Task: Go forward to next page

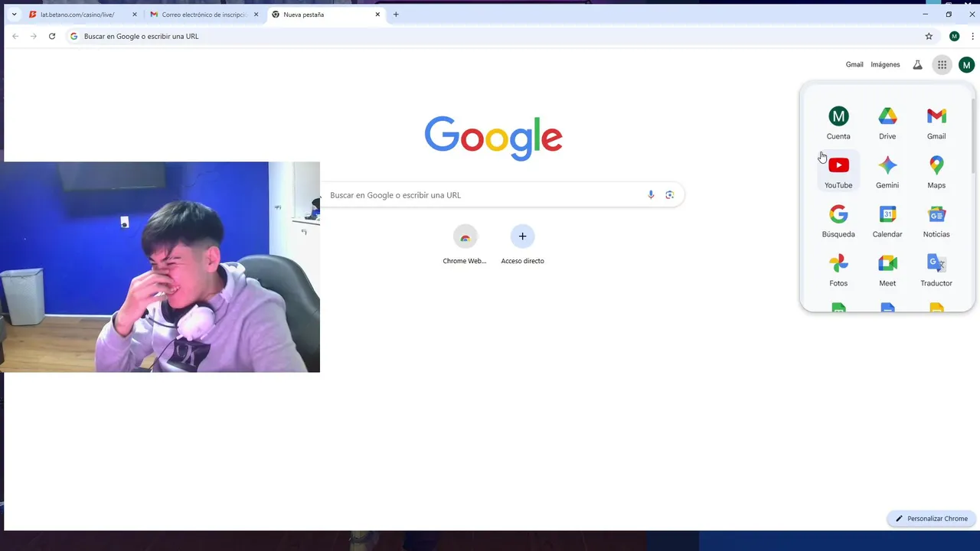Action: tap(34, 36)
